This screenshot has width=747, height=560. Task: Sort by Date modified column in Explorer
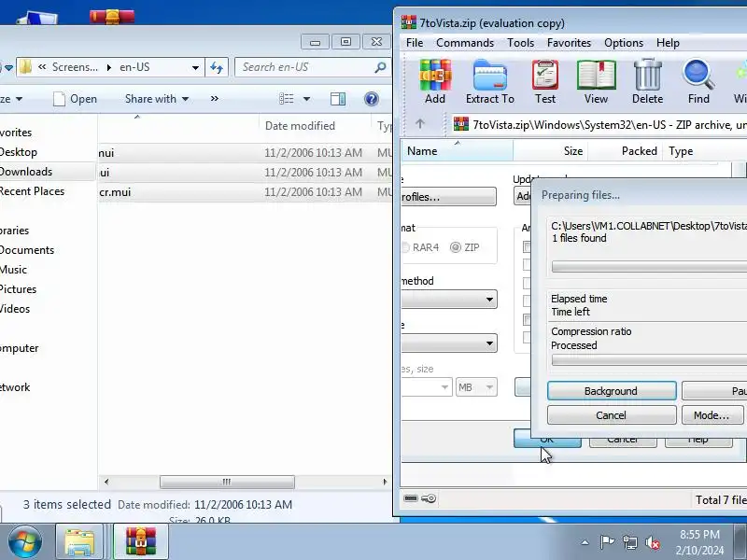pos(315,126)
